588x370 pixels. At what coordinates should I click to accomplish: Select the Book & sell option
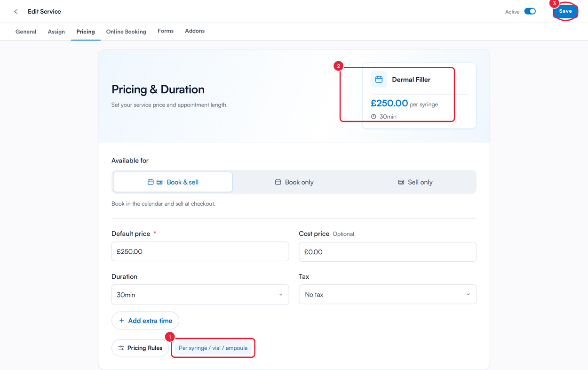click(x=173, y=182)
